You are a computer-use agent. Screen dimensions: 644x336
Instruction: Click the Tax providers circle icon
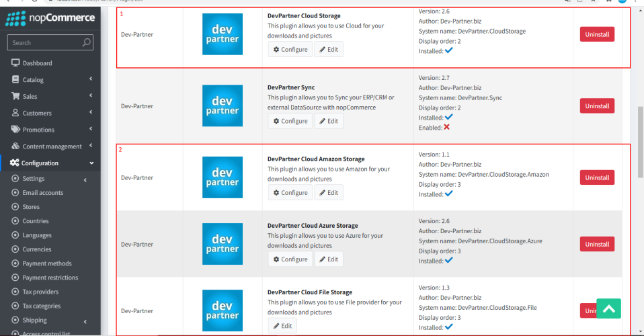pos(15,292)
